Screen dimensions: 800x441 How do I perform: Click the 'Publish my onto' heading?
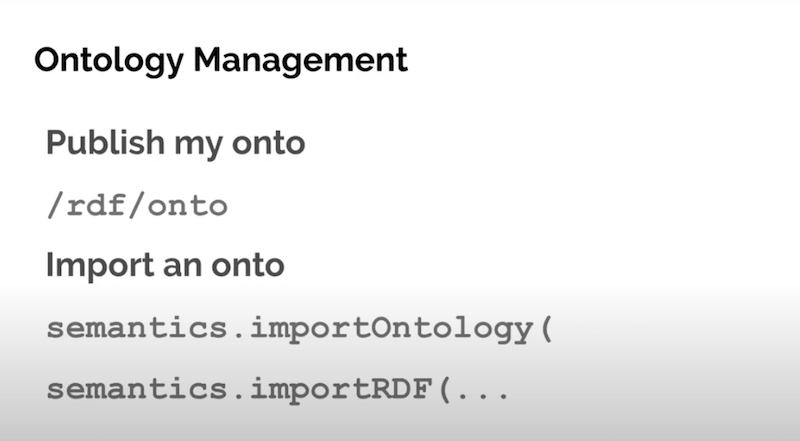(x=176, y=143)
